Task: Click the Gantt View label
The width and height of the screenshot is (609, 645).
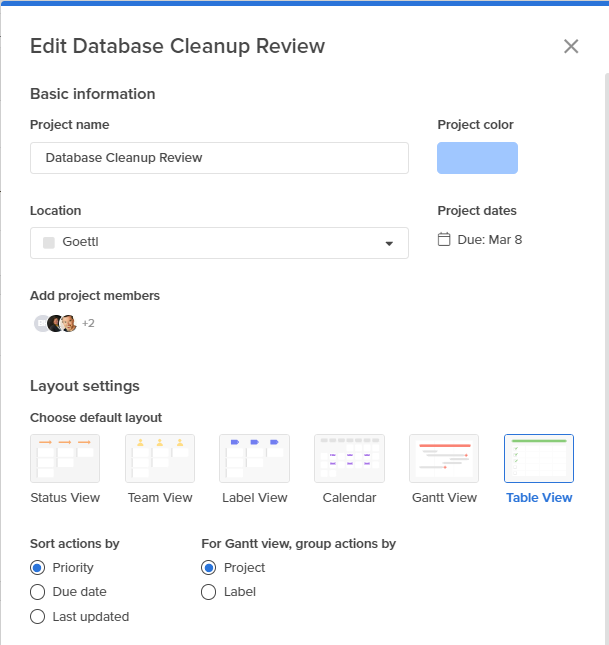Action: point(444,498)
